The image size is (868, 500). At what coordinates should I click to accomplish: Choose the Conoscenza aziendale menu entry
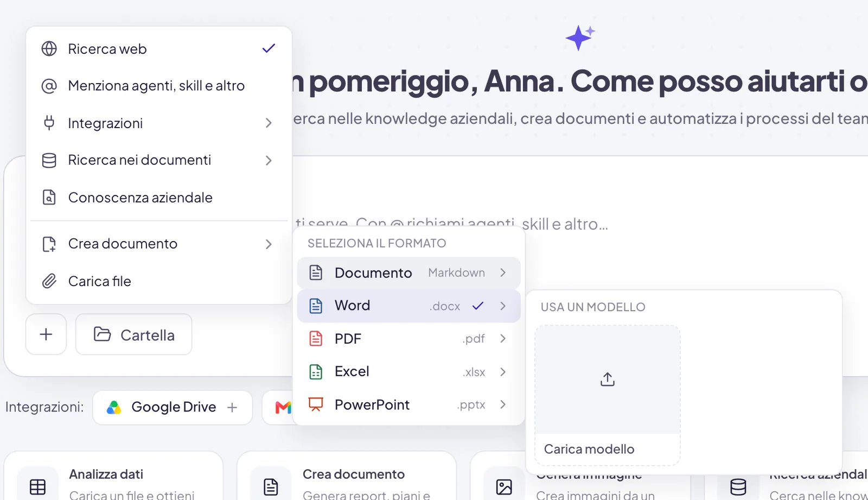point(159,197)
